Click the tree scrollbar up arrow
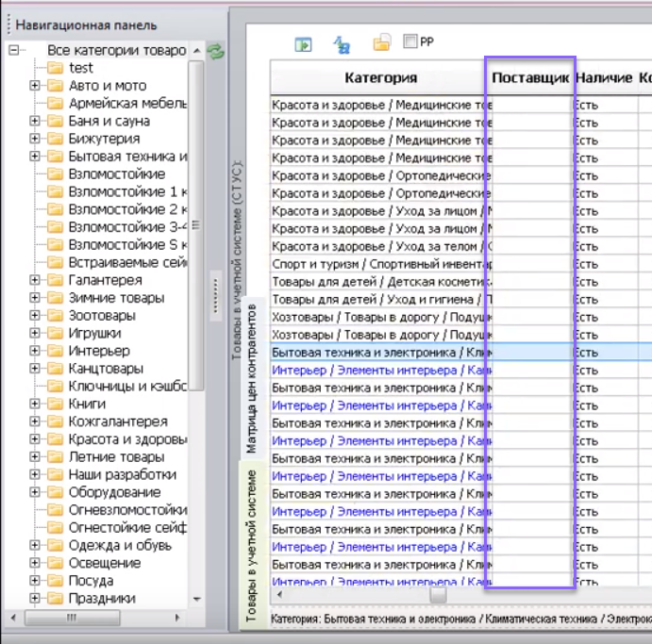Screen dimensions: 652x644 196,50
